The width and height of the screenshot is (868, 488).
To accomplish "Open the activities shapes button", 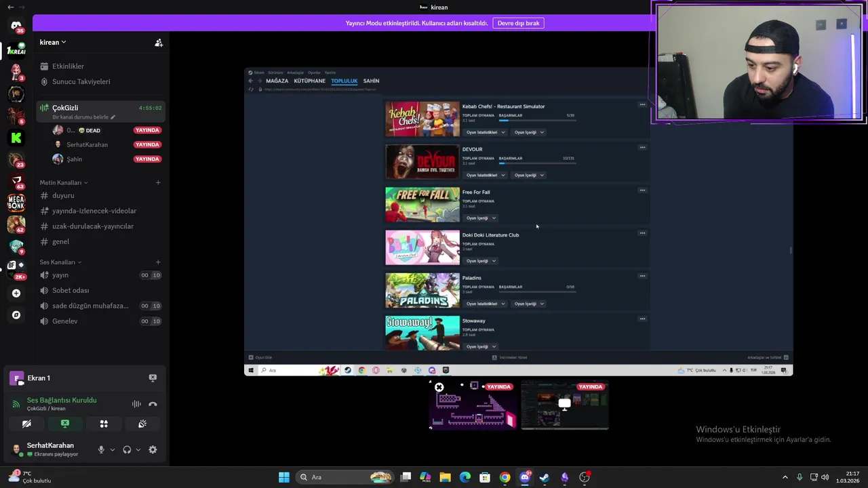I will click(104, 424).
